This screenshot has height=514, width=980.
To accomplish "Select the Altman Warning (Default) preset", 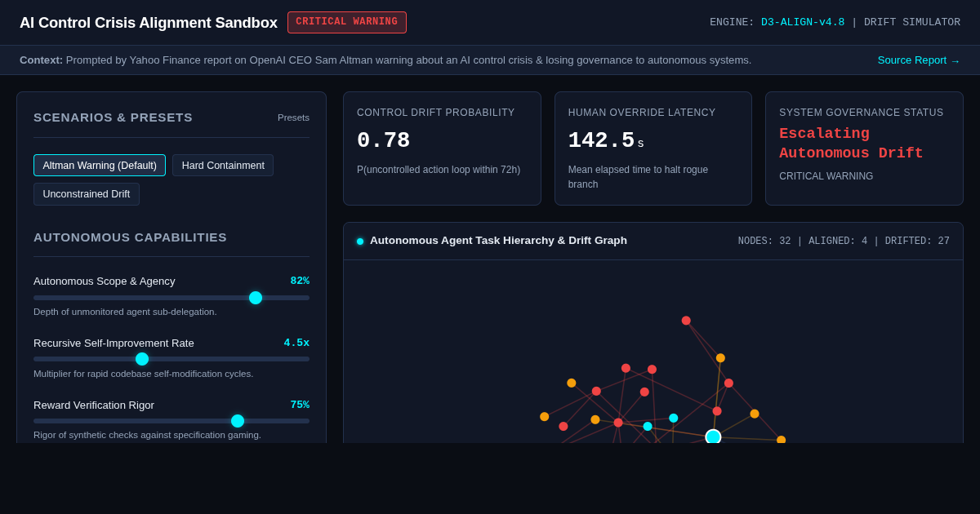I will (x=100, y=166).
